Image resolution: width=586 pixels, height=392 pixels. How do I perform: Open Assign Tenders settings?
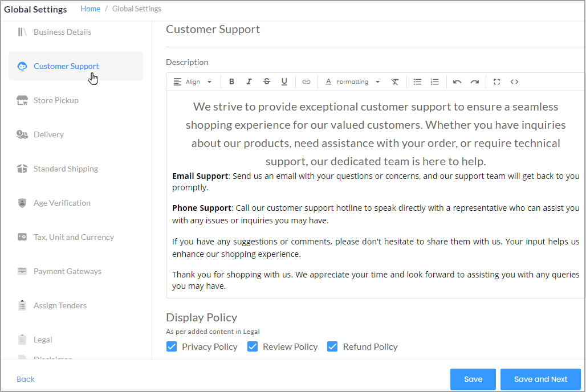[x=60, y=305]
